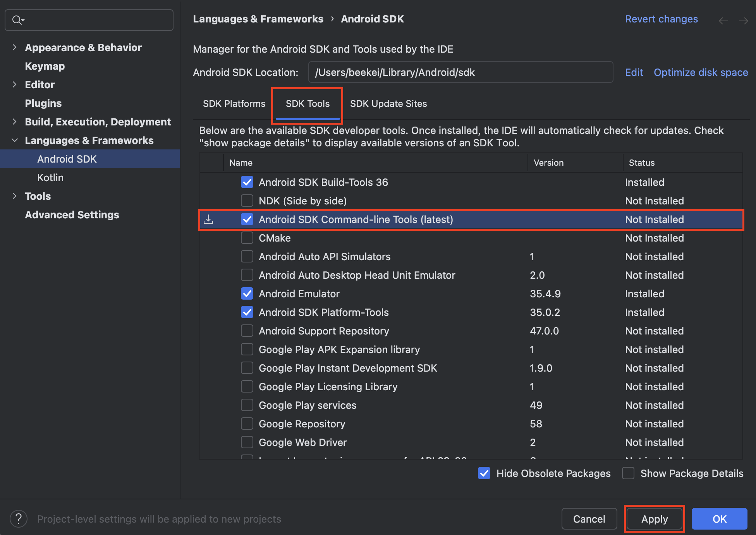Disable Hide Obsolete Packages option
Image resolution: width=756 pixels, height=535 pixels.
point(484,473)
